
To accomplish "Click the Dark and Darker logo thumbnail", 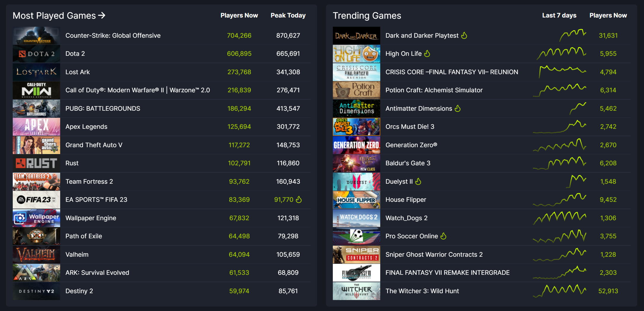I will coord(357,36).
